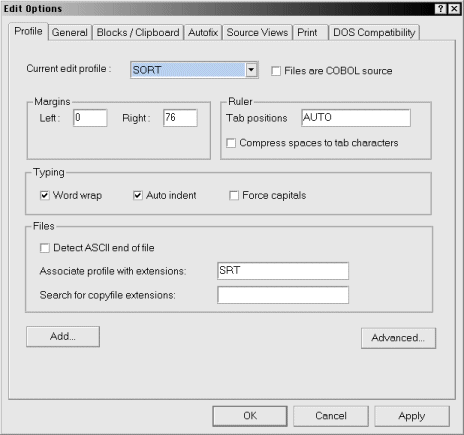The image size is (464, 435).
Task: Open the Print tab
Action: [310, 32]
